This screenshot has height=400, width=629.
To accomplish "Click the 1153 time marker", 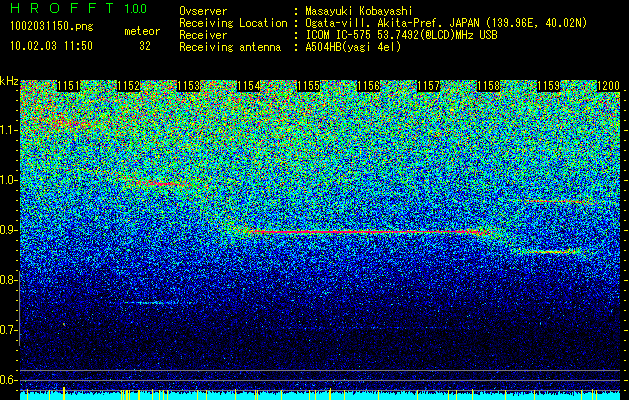I will point(189,86).
